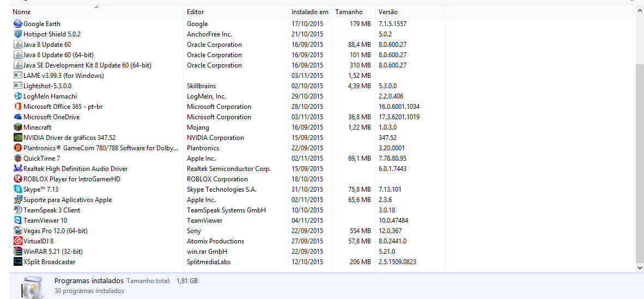Click the Microsoft OneDrive cloud icon
The width and height of the screenshot is (644, 299).
17,117
